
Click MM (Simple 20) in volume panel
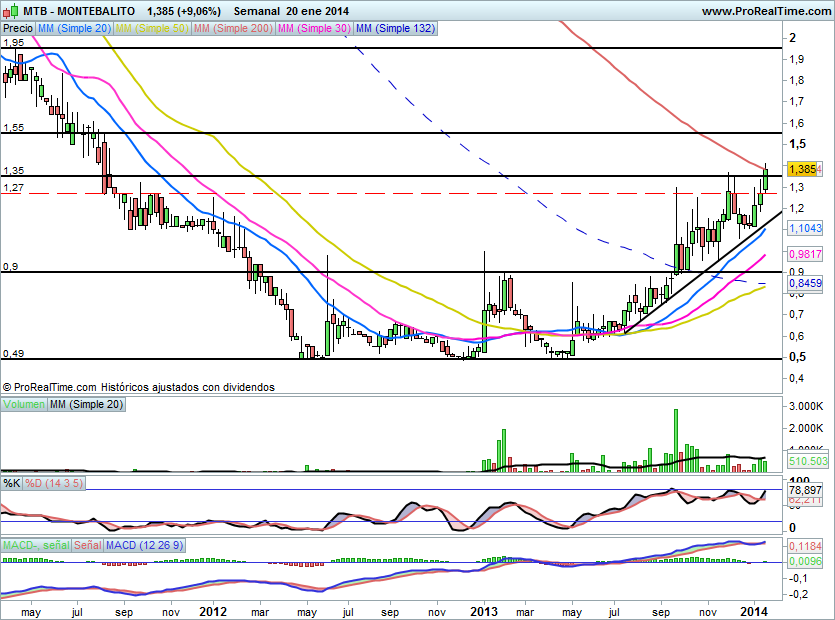click(x=89, y=404)
